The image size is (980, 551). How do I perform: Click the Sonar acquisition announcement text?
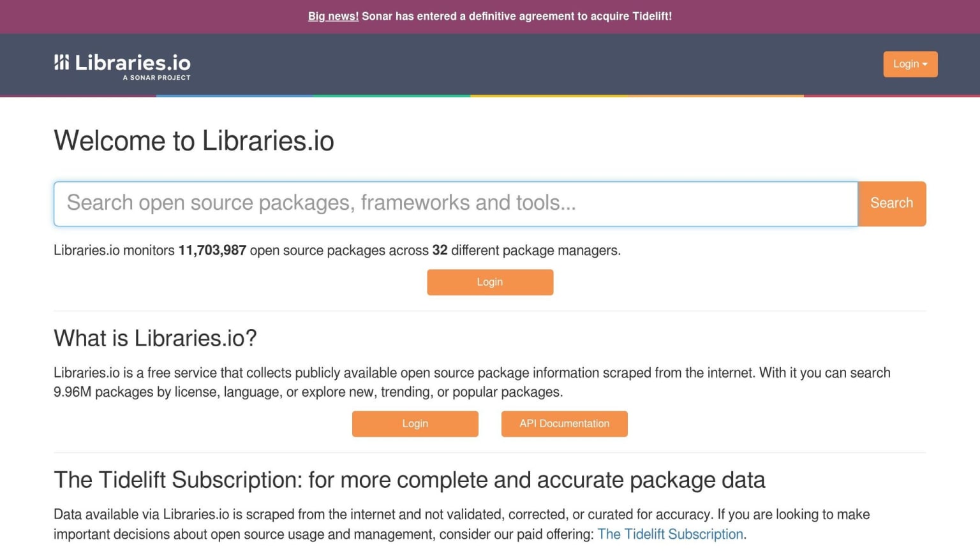pos(517,16)
